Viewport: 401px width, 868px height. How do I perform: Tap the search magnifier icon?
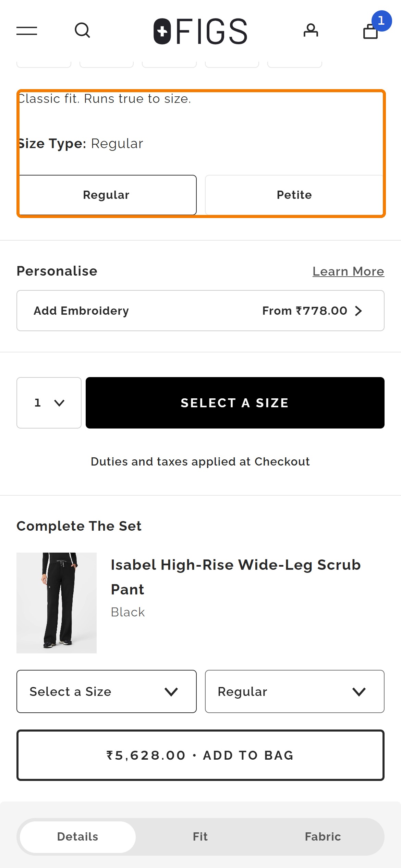tap(82, 31)
